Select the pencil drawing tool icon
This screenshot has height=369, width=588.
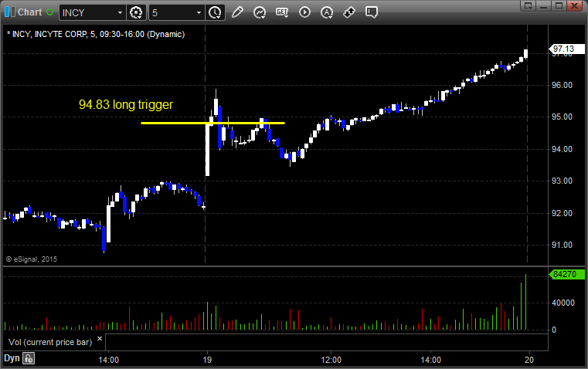point(237,12)
